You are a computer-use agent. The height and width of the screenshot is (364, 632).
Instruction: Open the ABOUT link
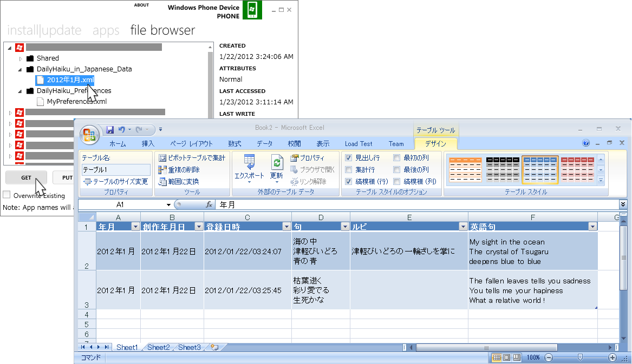click(141, 5)
